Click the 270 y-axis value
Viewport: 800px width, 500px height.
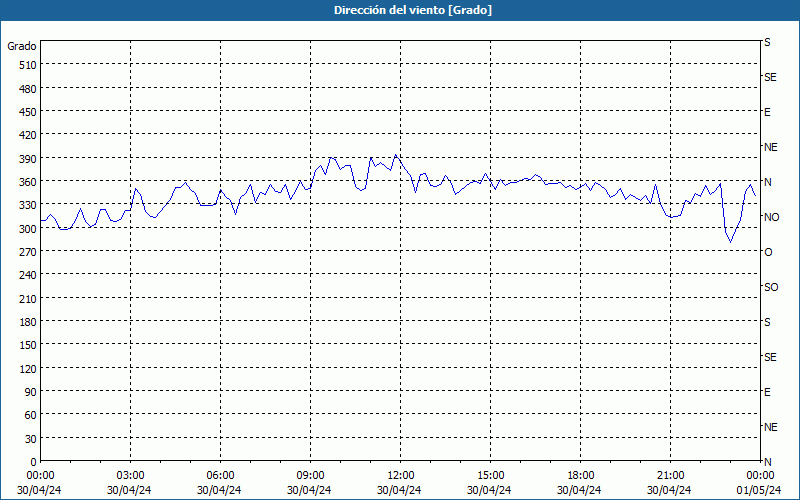28,252
